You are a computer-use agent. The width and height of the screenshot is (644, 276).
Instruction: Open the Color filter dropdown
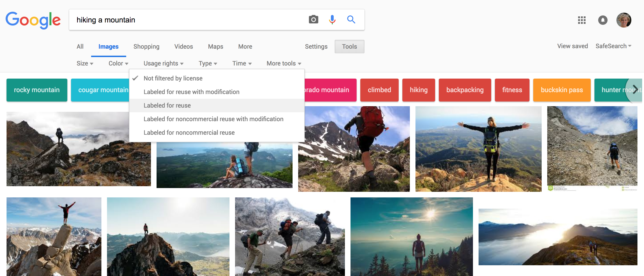118,64
